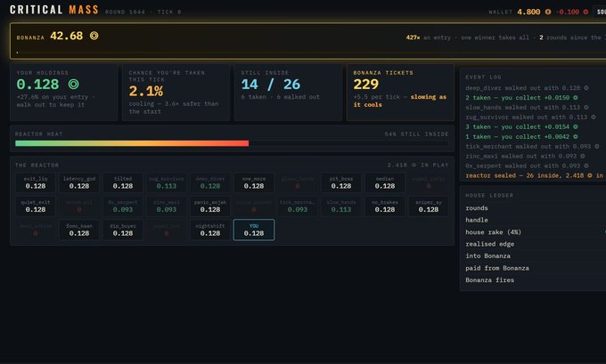
Task: Click the Your Holdings value 0.128
Action: pos(37,85)
